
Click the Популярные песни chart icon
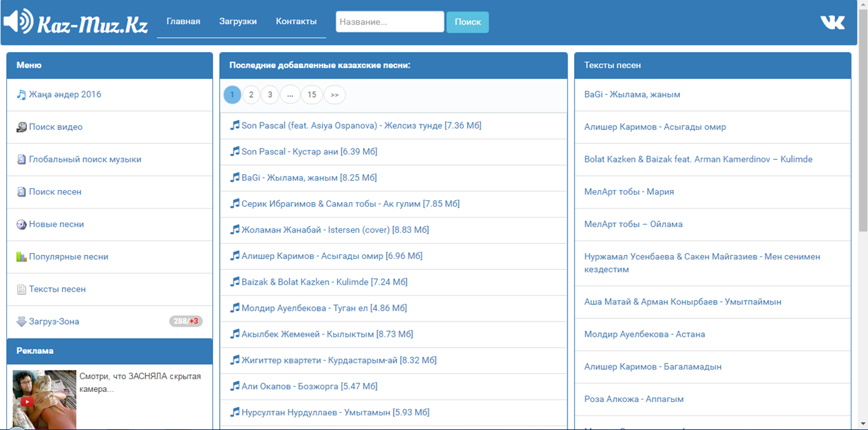click(22, 257)
